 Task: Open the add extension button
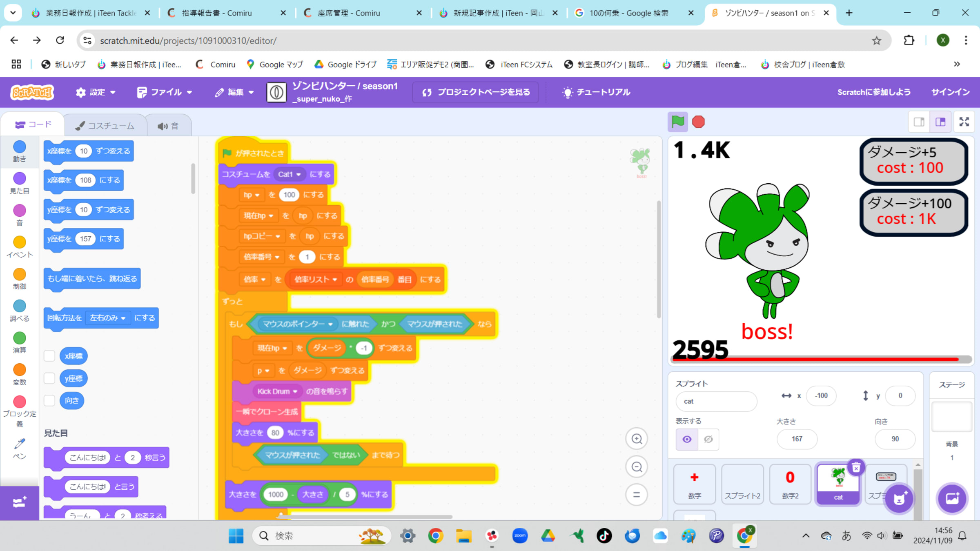pos(19,502)
